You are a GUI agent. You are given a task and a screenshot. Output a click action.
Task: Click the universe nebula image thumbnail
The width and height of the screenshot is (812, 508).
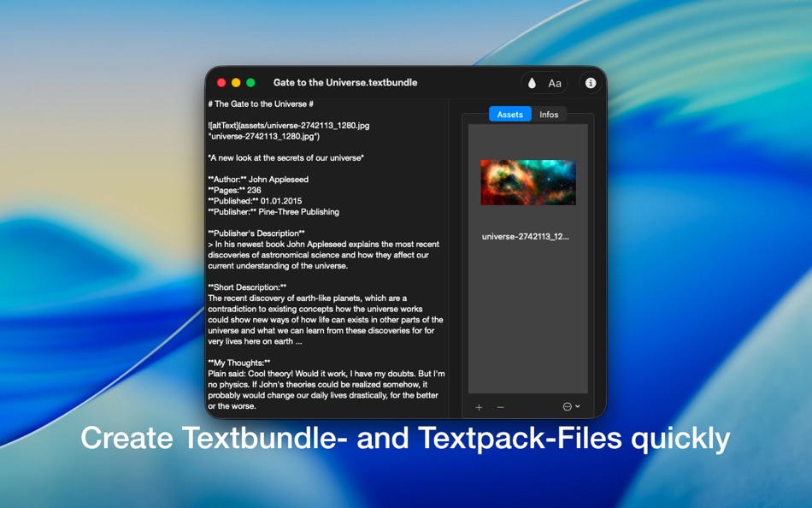click(x=527, y=181)
